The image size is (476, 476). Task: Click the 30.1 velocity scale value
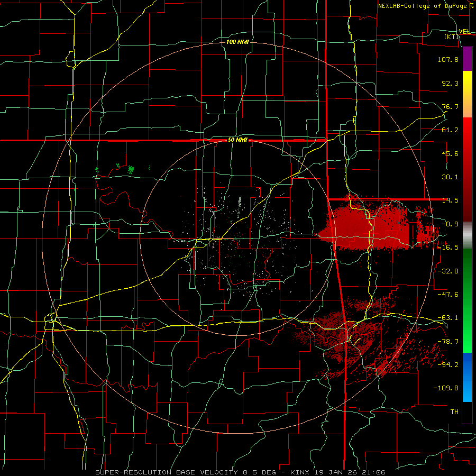(450, 177)
